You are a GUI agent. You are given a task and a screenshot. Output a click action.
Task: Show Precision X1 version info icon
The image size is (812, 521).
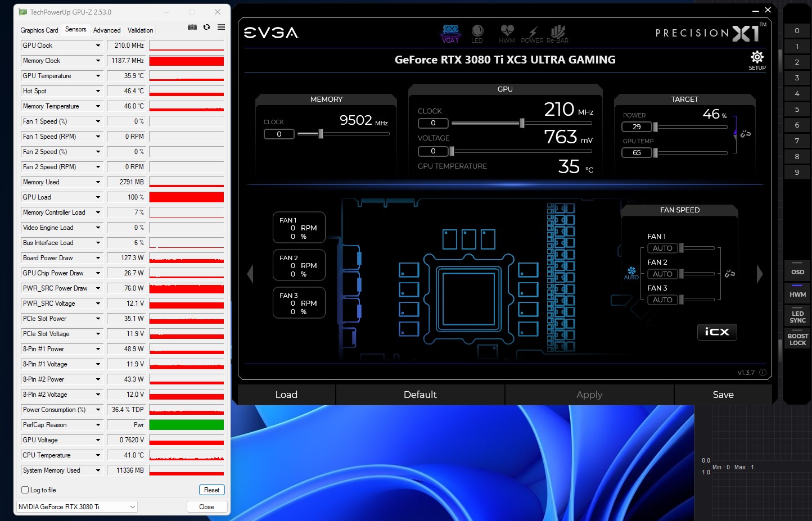click(x=763, y=372)
